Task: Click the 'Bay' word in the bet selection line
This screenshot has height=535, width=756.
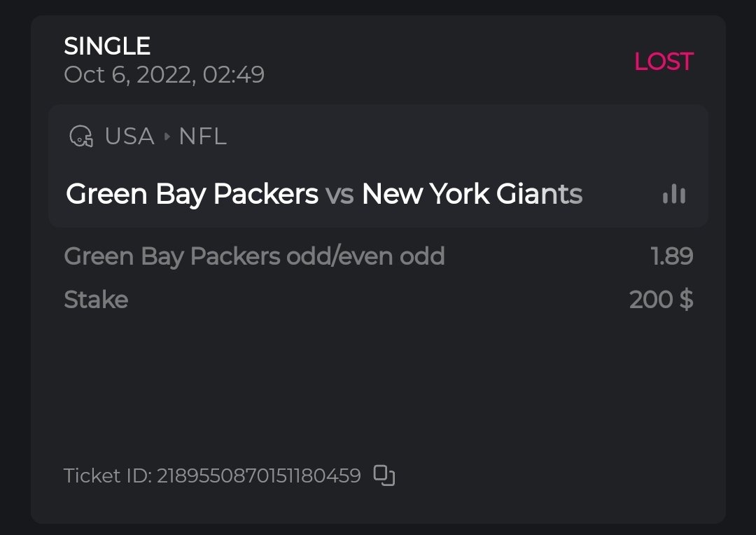Action: click(x=163, y=257)
